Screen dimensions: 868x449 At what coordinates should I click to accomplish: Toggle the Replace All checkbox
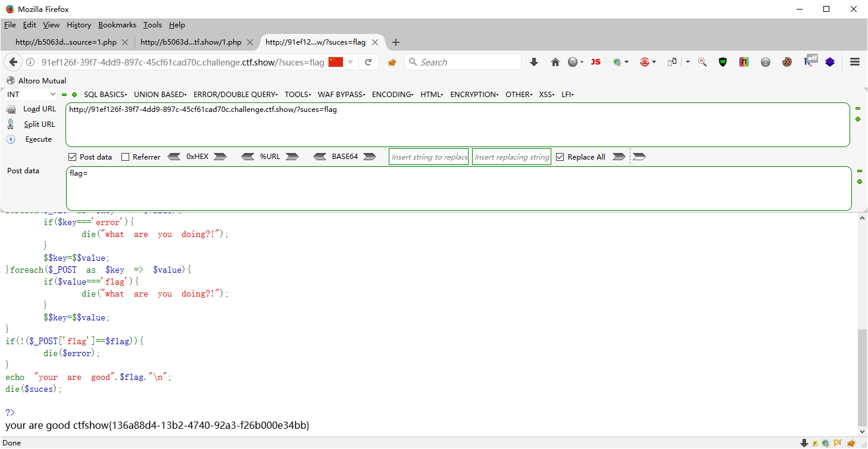[560, 157]
